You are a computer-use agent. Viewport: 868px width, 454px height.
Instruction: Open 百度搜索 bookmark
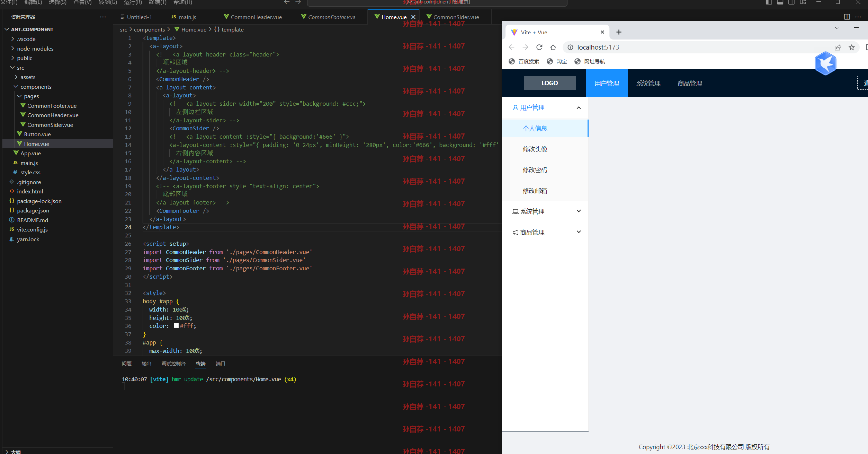pyautogui.click(x=524, y=61)
